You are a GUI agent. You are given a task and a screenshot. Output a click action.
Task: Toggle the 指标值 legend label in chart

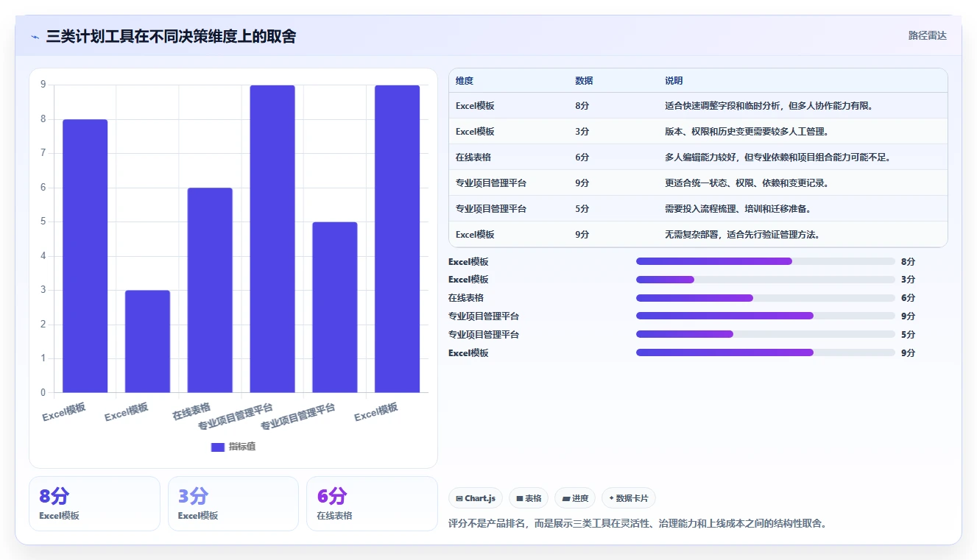tap(242, 447)
